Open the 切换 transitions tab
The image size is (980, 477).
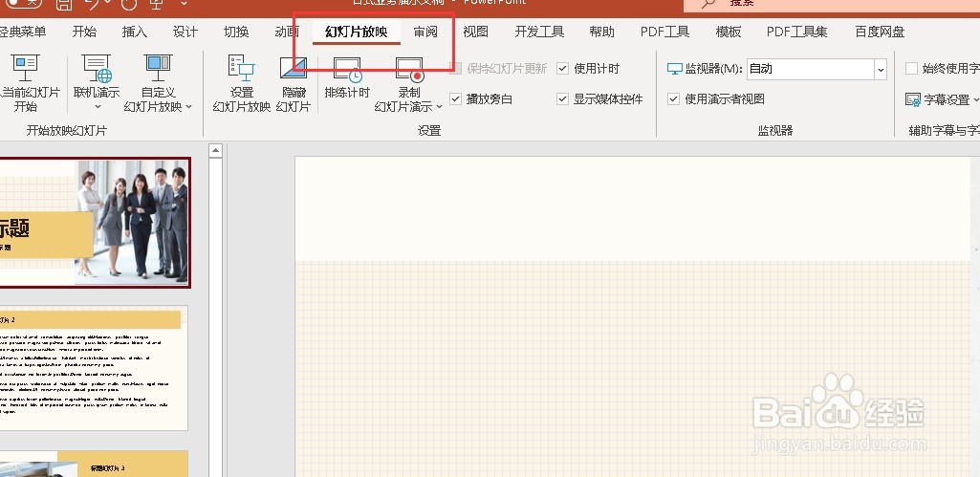point(236,32)
